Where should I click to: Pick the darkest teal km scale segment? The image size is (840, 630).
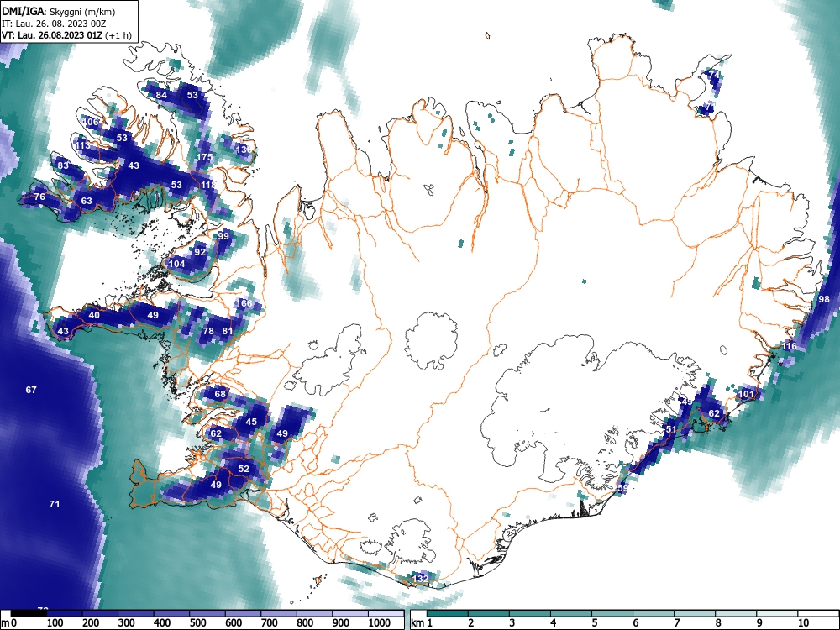coord(449,612)
